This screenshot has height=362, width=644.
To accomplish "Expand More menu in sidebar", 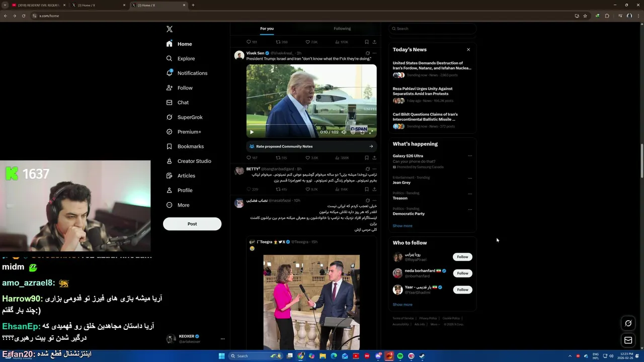I will [x=178, y=205].
